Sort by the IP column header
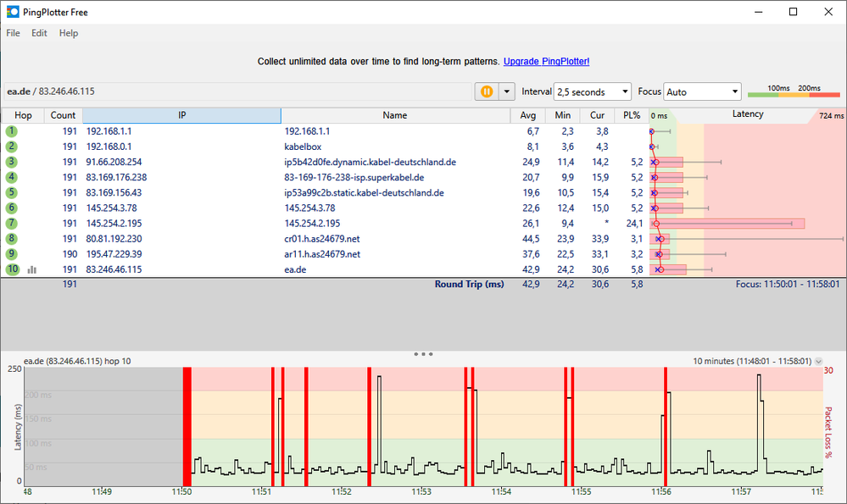This screenshot has height=504, width=847. coord(181,115)
